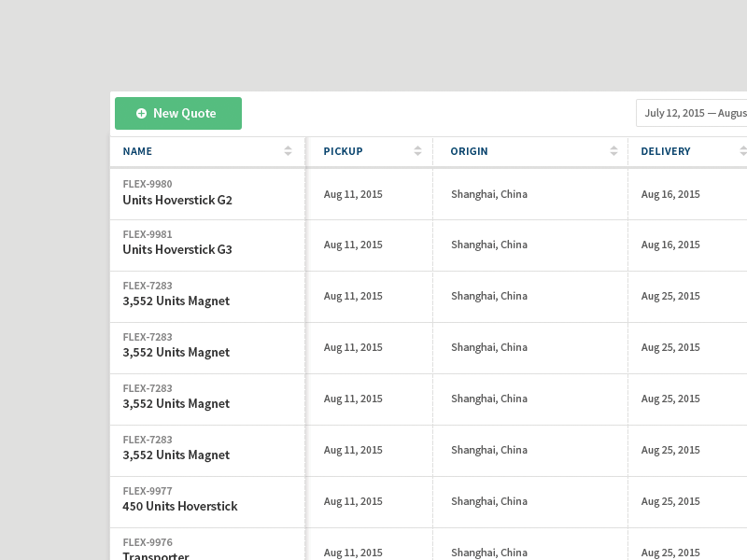Click delivery date in Units Hoverstick G2 row

(670, 194)
